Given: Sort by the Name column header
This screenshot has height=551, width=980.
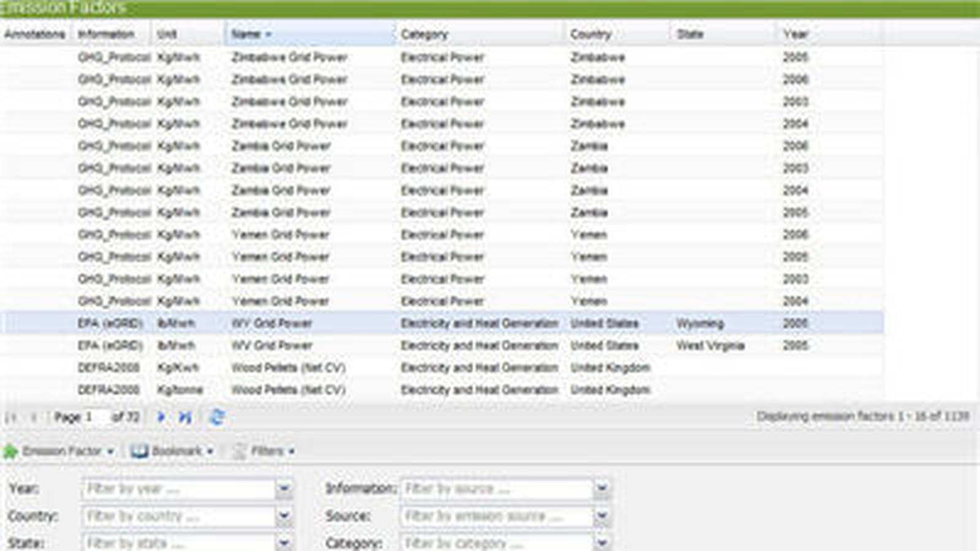Looking at the screenshot, I should [311, 34].
